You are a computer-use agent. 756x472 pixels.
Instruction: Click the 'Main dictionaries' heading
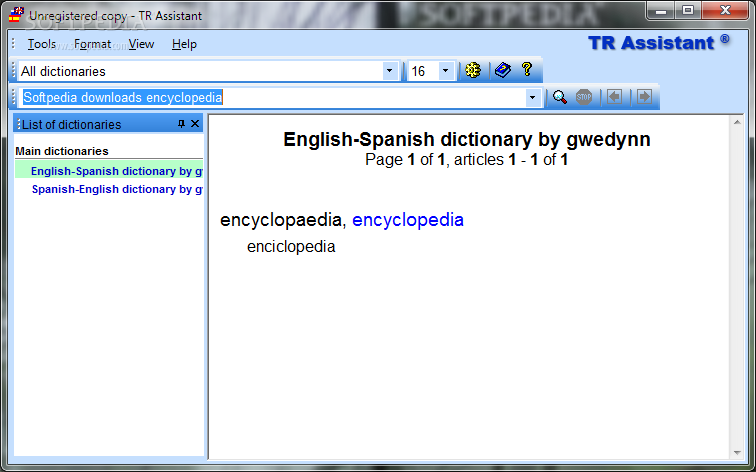62,151
